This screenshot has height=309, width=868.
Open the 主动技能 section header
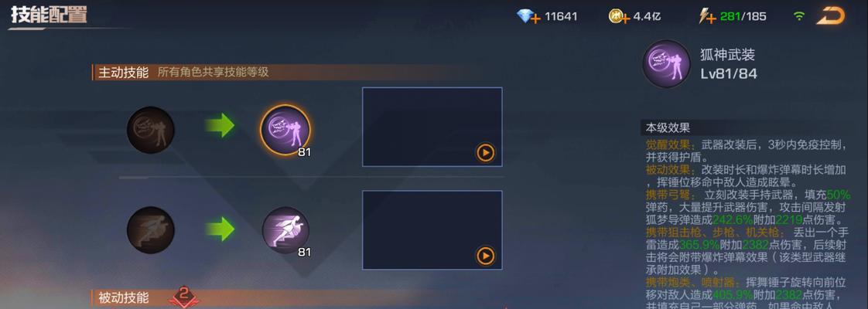click(x=123, y=73)
